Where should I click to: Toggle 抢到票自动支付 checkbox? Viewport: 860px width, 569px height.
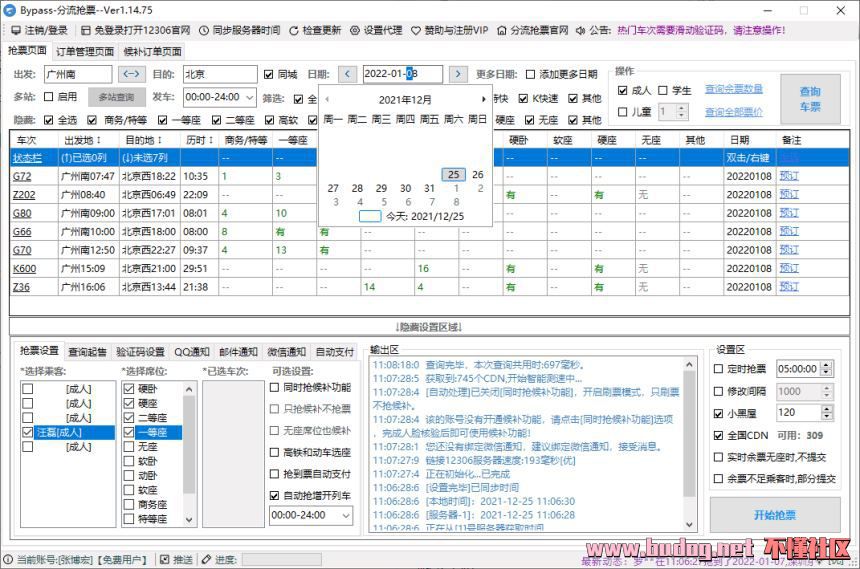click(x=275, y=473)
